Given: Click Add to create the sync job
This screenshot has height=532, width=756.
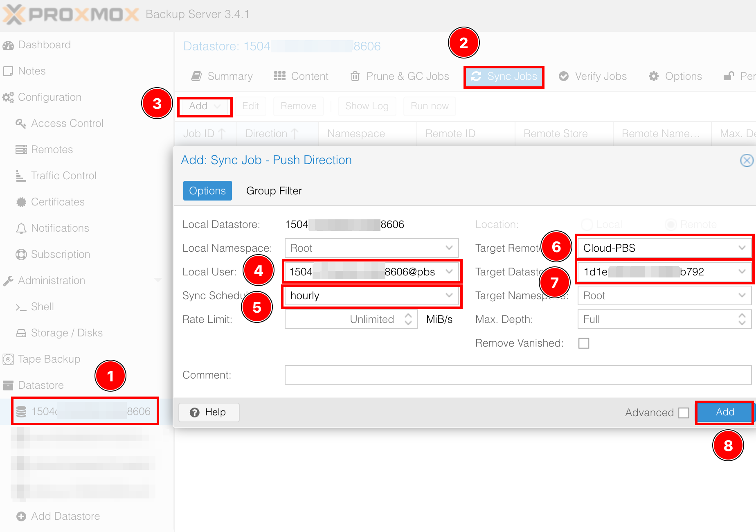Looking at the screenshot, I should (x=724, y=413).
